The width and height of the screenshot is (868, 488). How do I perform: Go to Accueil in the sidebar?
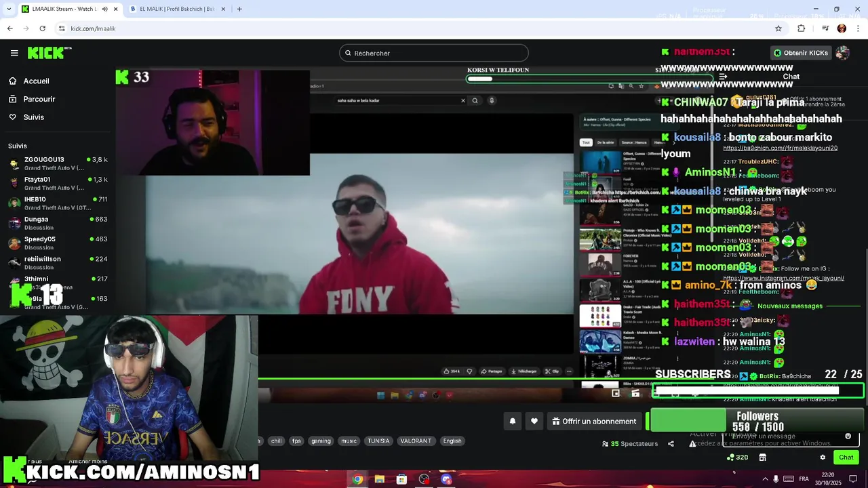tap(29, 81)
